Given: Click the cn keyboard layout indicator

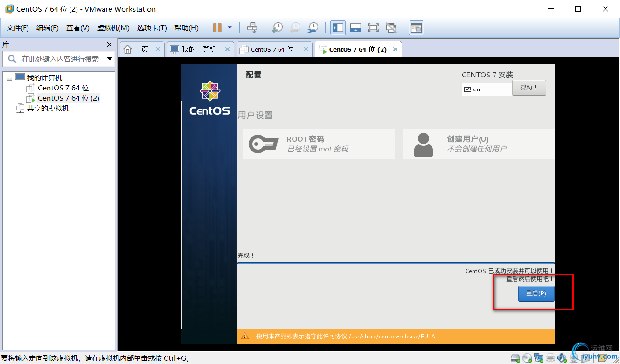Looking at the screenshot, I should point(487,89).
